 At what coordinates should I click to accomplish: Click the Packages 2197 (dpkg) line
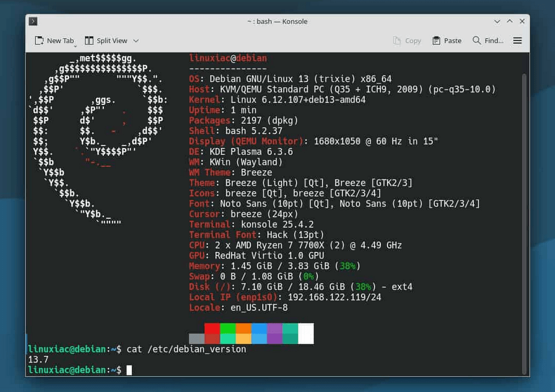click(x=243, y=120)
